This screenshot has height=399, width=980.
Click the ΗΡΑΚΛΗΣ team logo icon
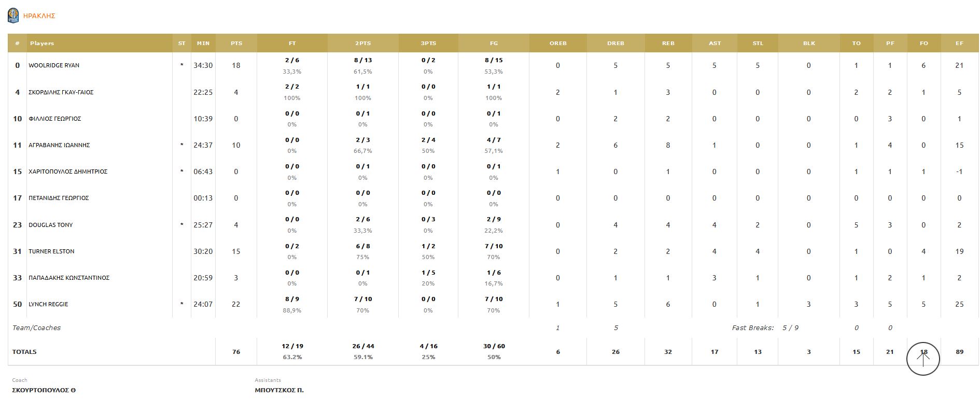[x=13, y=16]
